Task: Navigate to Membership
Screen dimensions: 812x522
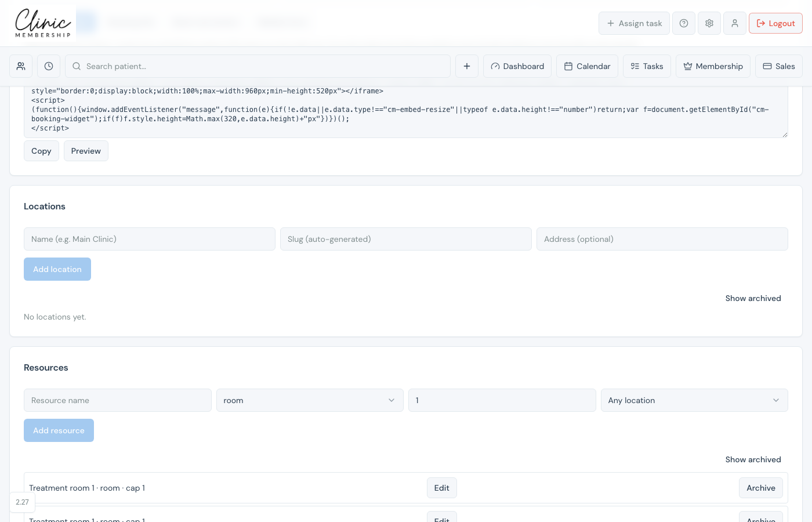Action: tap(713, 66)
